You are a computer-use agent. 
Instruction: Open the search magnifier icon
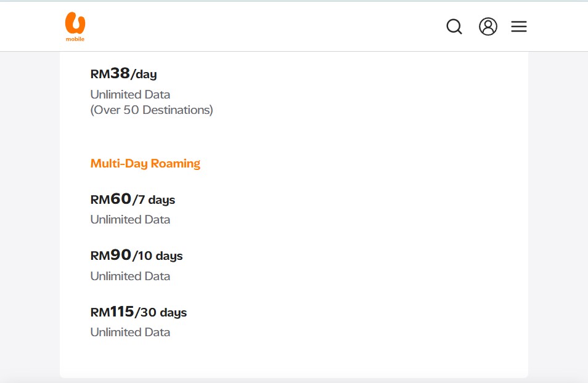click(x=454, y=26)
